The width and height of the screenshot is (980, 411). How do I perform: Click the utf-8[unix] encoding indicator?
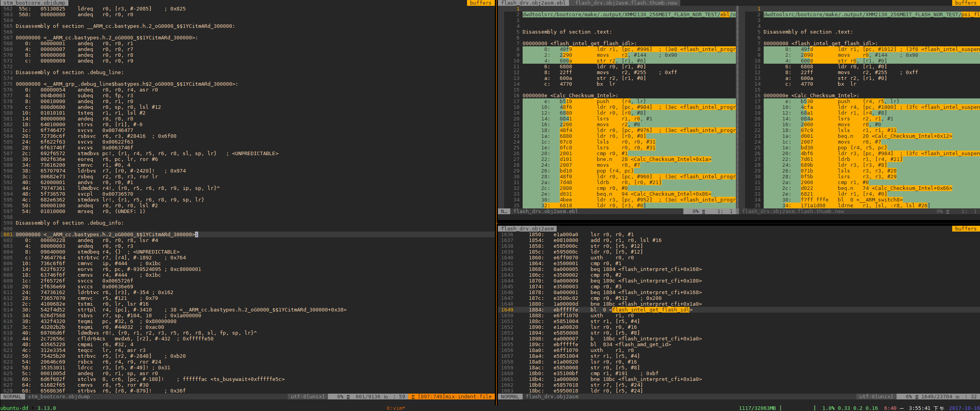tap(306, 396)
